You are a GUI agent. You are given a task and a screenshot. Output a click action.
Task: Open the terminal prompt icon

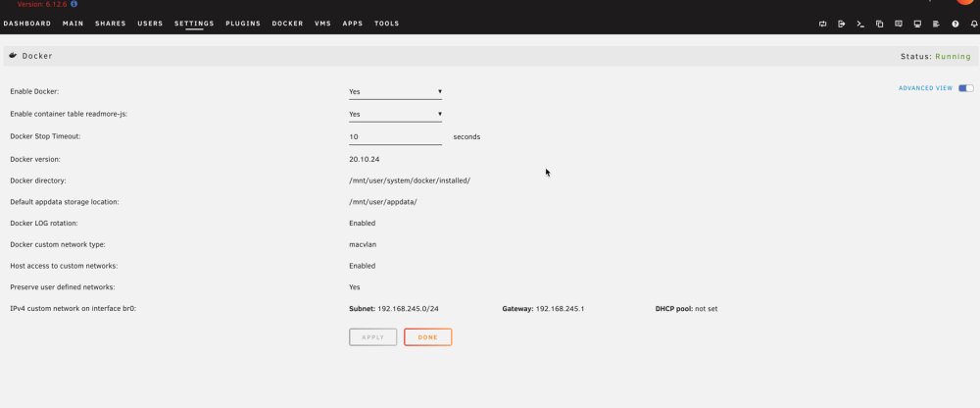point(860,24)
